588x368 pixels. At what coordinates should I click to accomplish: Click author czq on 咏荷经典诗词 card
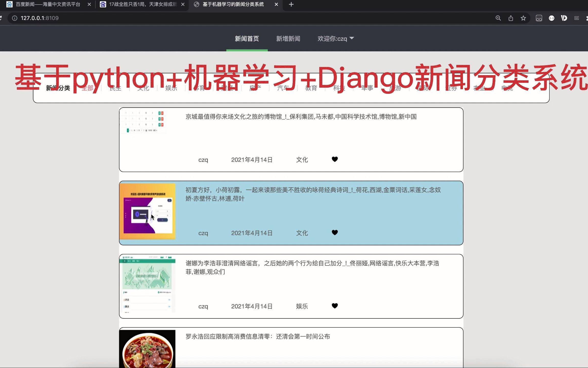point(203,234)
